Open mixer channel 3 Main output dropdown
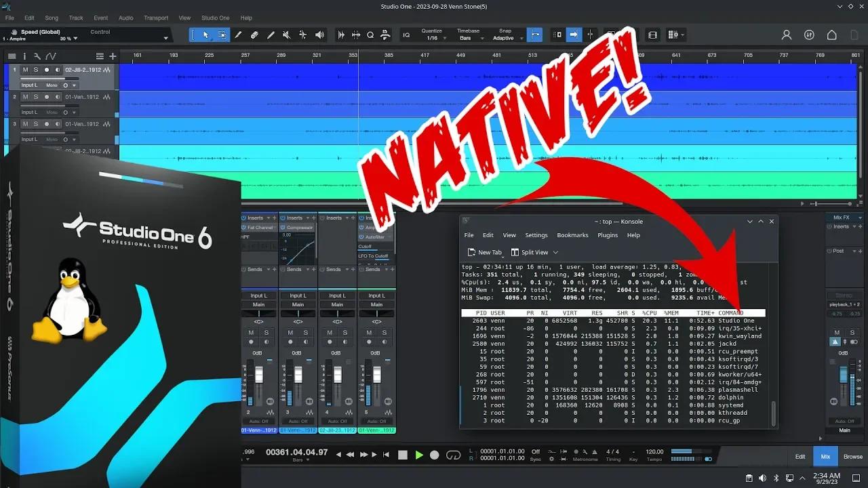Viewport: 868px width, 488px height. tap(298, 304)
